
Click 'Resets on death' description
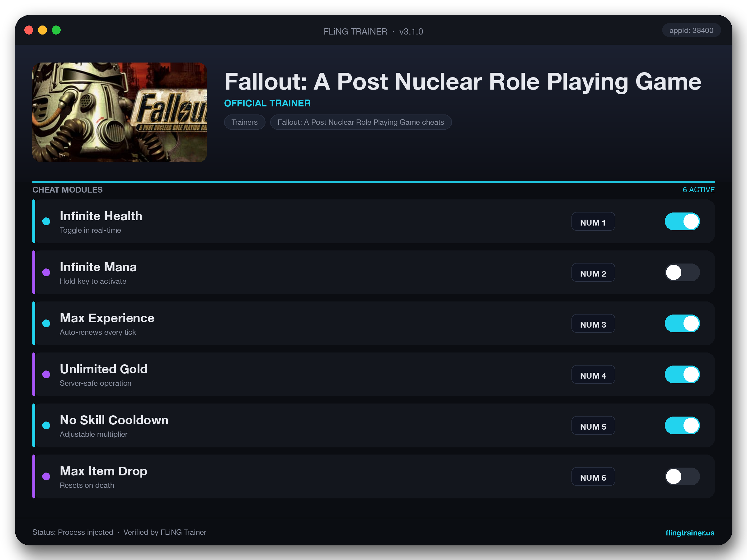click(87, 485)
